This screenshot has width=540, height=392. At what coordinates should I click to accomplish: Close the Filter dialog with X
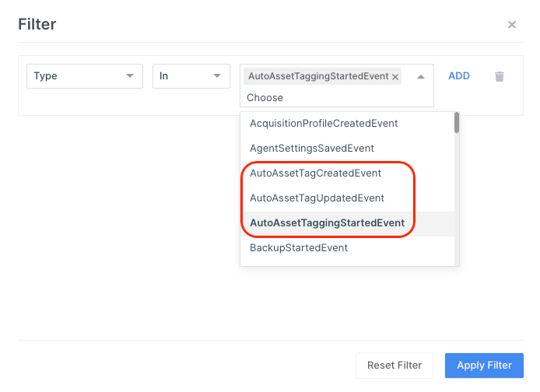(511, 25)
